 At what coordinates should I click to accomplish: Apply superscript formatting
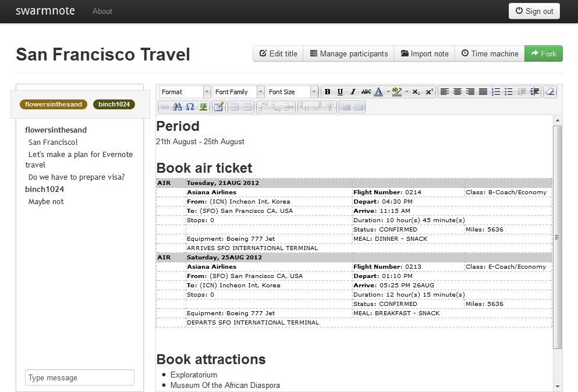click(429, 92)
